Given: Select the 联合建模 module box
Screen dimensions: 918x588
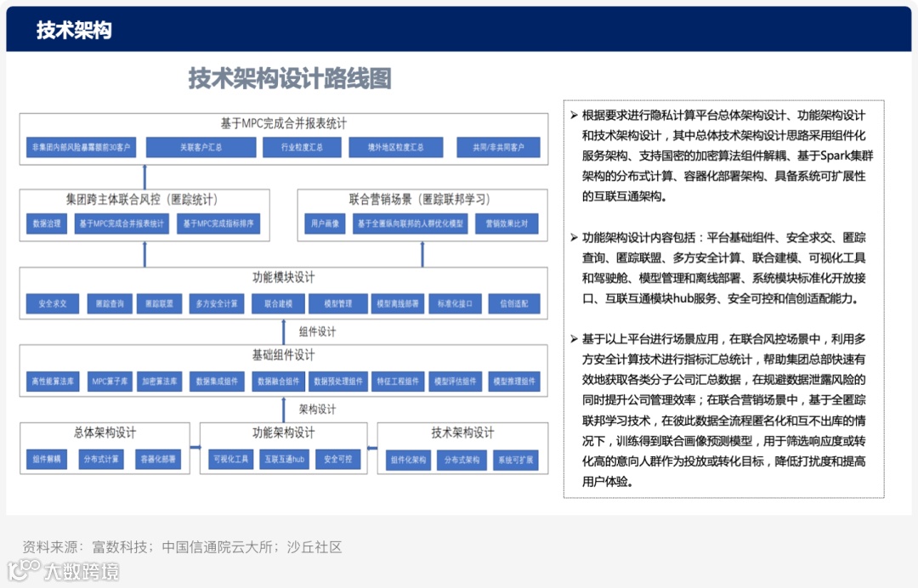Looking at the screenshot, I should (x=278, y=303).
